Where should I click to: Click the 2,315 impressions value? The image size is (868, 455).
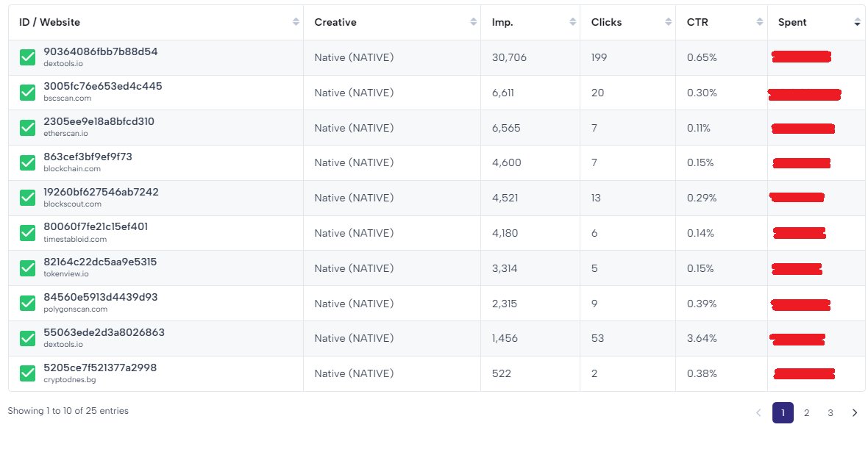(x=505, y=304)
